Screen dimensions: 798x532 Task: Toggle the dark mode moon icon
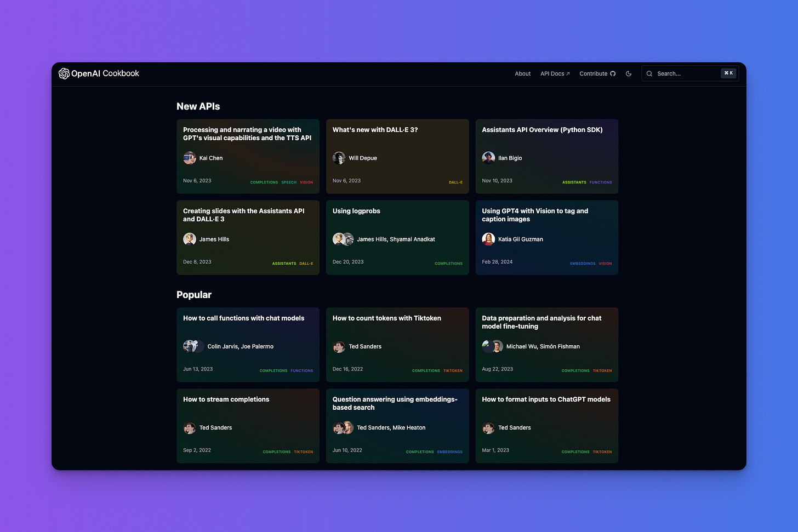629,73
